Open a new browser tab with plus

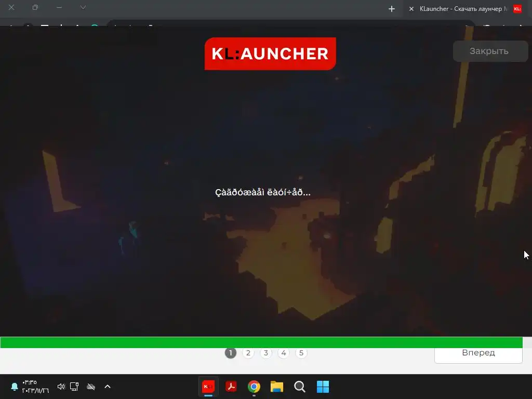click(x=392, y=9)
